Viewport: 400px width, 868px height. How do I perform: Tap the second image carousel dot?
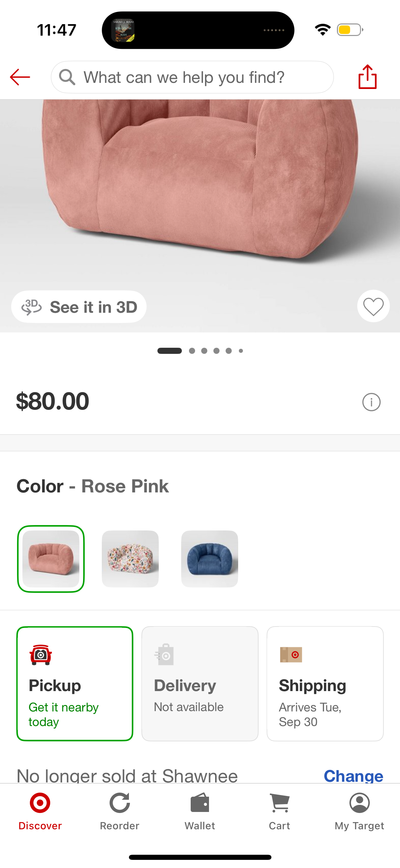point(192,351)
